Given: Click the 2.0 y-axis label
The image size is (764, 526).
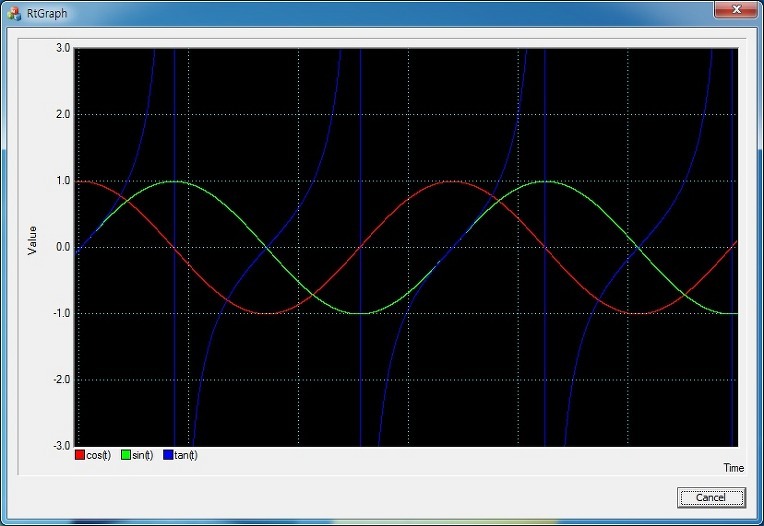Looking at the screenshot, I should click(x=63, y=114).
